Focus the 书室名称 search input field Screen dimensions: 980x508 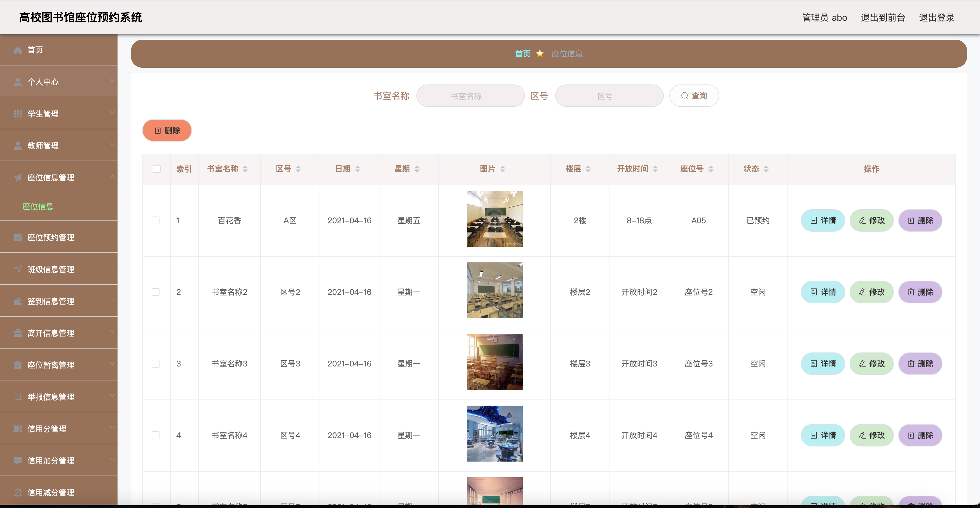coord(471,96)
